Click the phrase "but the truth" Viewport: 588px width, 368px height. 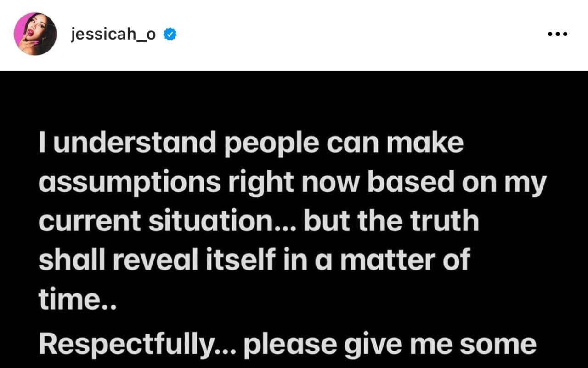[391, 222]
